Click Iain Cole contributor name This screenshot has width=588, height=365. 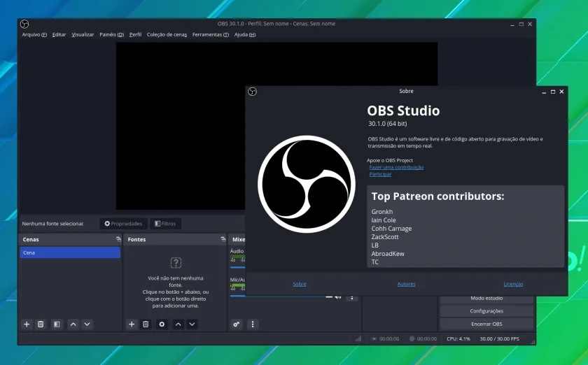coord(384,220)
